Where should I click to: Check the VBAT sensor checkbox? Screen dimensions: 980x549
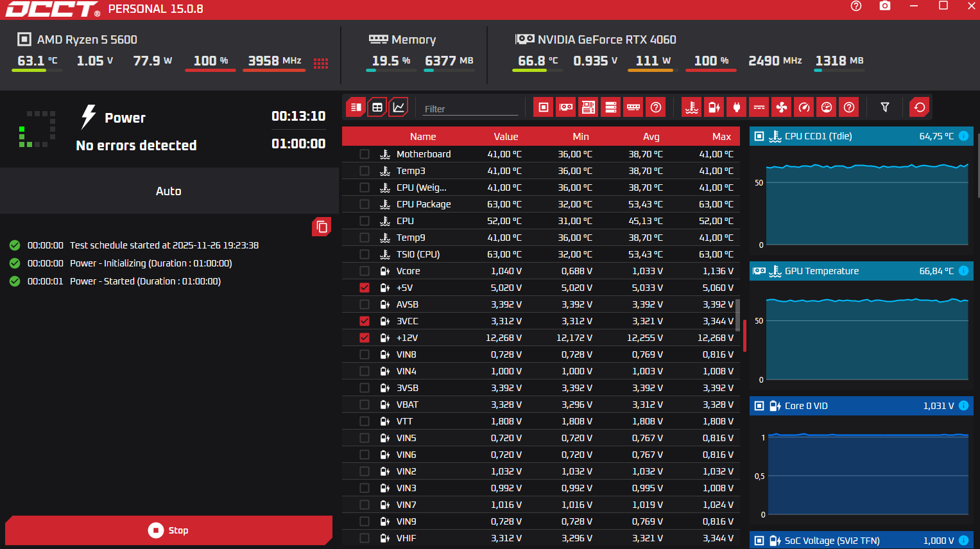click(x=365, y=405)
